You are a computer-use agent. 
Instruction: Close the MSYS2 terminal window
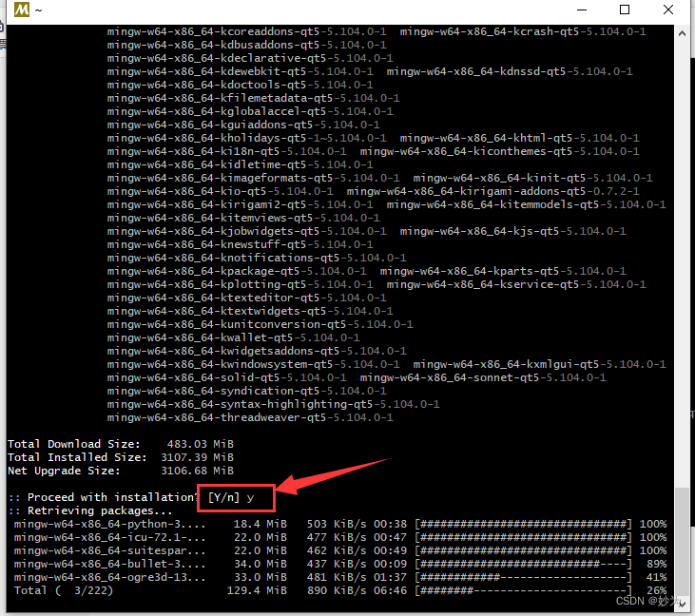click(x=668, y=10)
